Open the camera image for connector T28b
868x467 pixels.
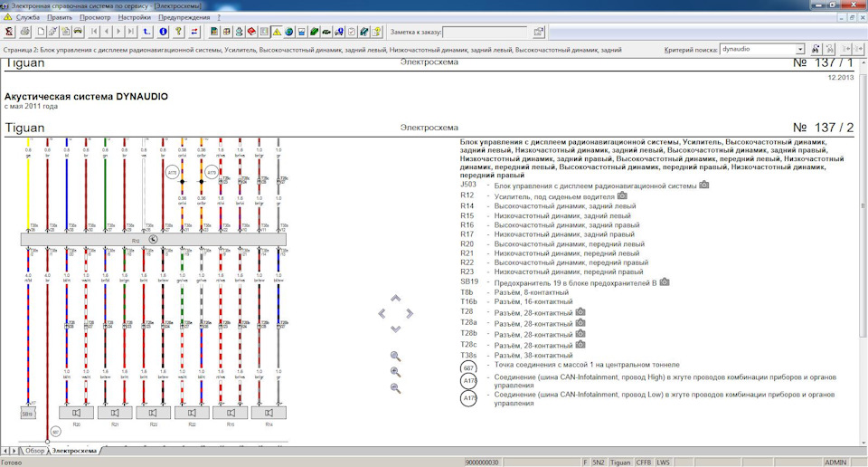(580, 333)
